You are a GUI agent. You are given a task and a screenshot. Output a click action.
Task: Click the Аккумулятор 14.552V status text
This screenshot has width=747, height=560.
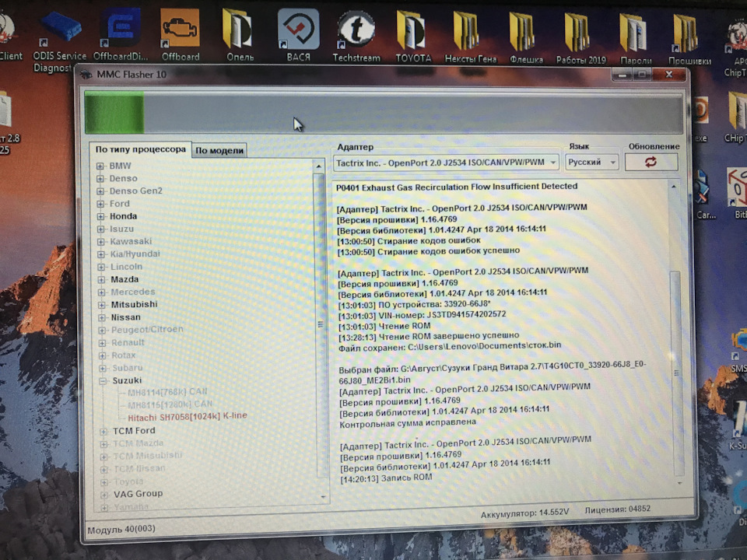524,513
